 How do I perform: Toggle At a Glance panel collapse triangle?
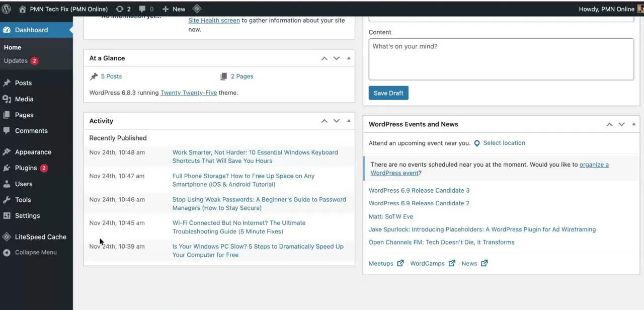click(349, 58)
